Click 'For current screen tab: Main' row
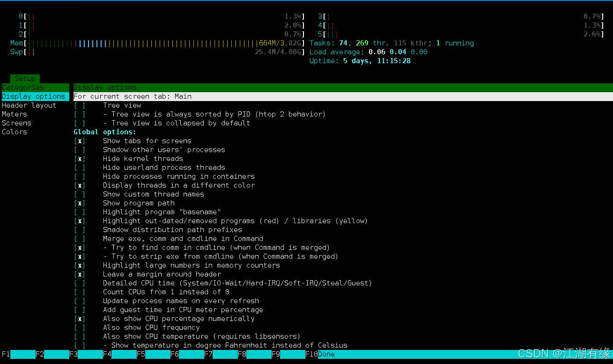Image resolution: width=613 pixels, height=364 pixels. [x=343, y=96]
